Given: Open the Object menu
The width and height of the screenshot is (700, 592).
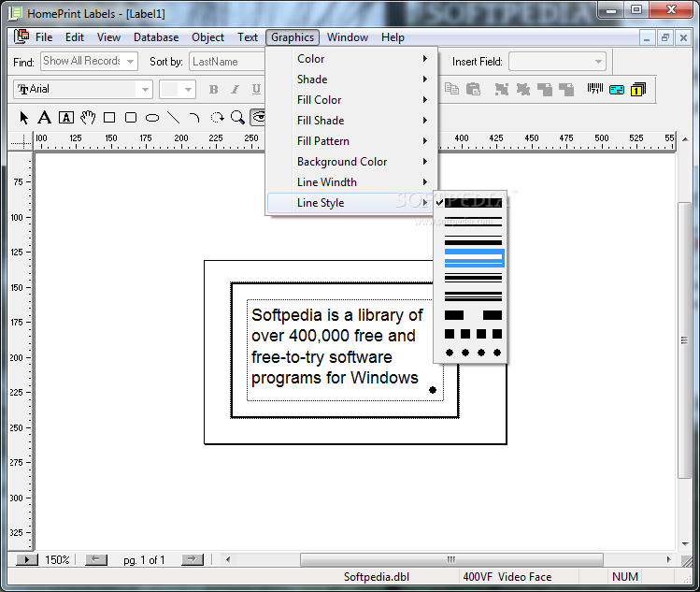Looking at the screenshot, I should (207, 37).
